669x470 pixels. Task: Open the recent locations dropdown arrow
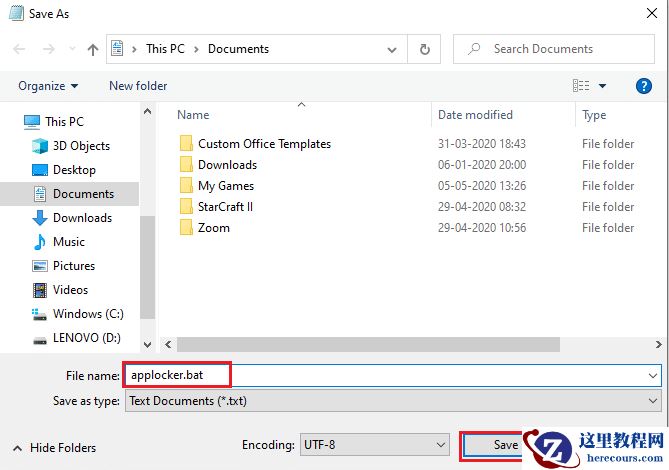(72, 49)
